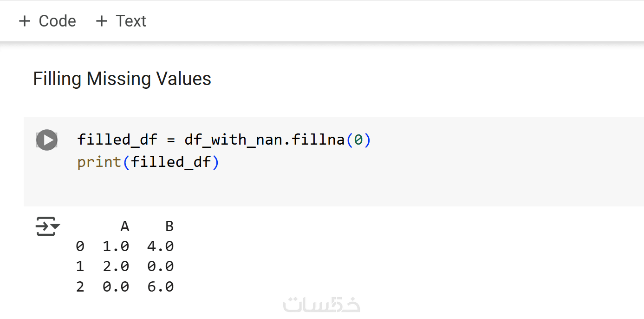The height and width of the screenshot is (319, 644).
Task: Run the fillna code cell
Action: (47, 140)
